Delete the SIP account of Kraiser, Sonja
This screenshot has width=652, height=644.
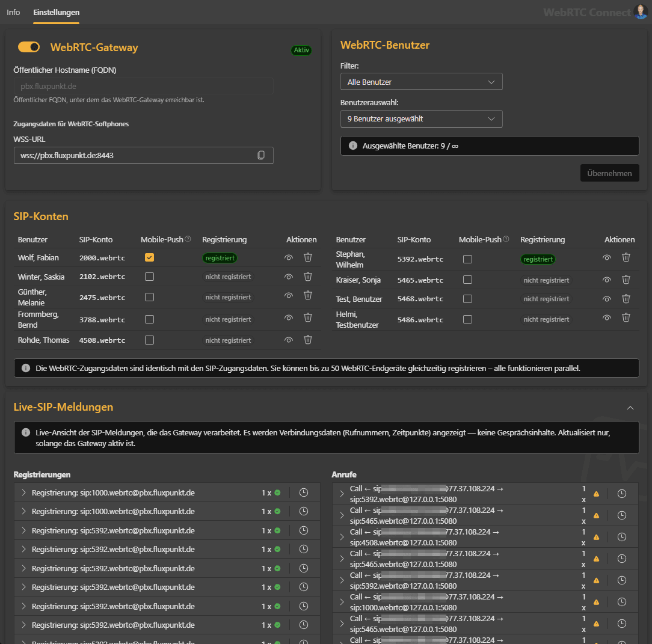pyautogui.click(x=626, y=280)
